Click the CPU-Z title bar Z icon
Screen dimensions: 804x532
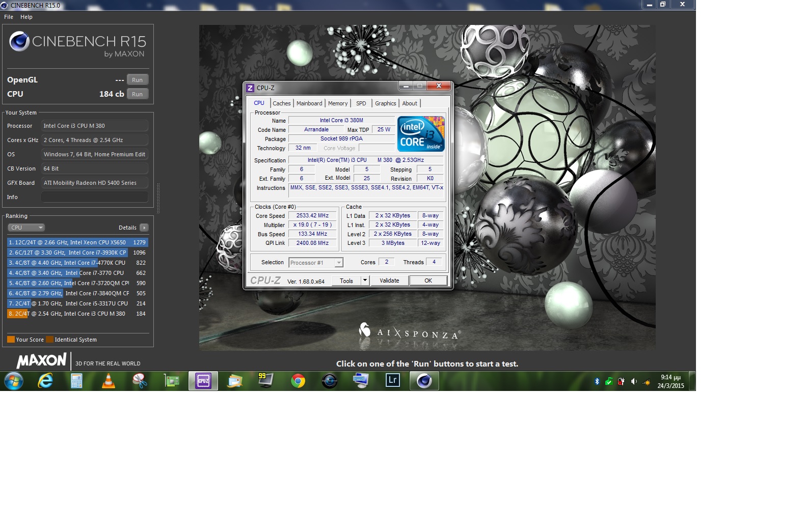point(250,88)
